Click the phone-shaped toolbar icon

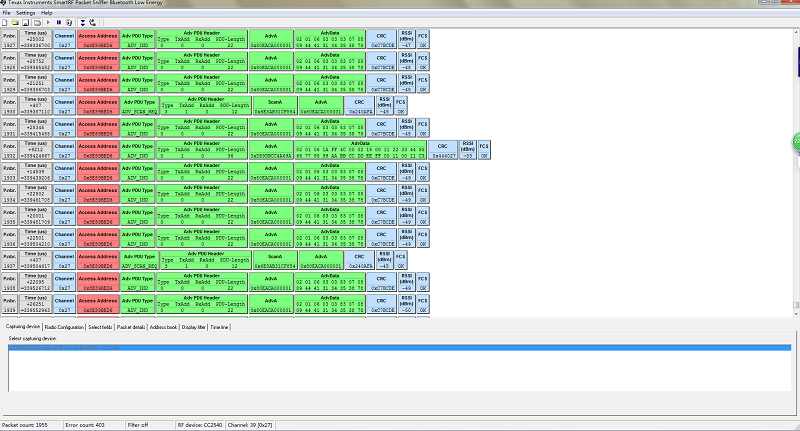pos(92,22)
